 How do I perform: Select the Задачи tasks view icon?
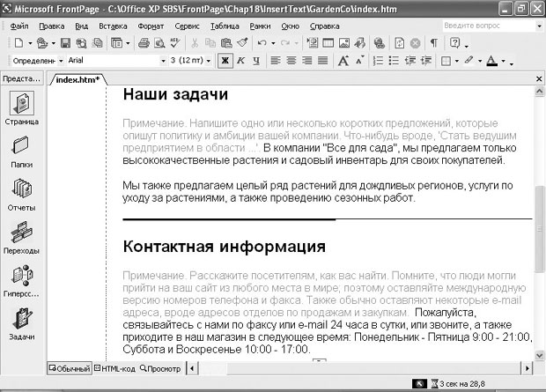(21, 323)
